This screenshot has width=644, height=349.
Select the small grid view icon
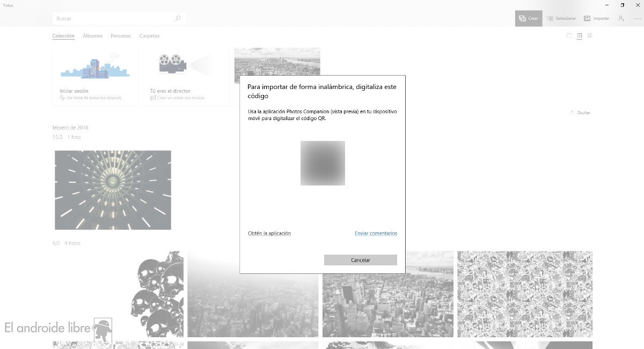[590, 36]
